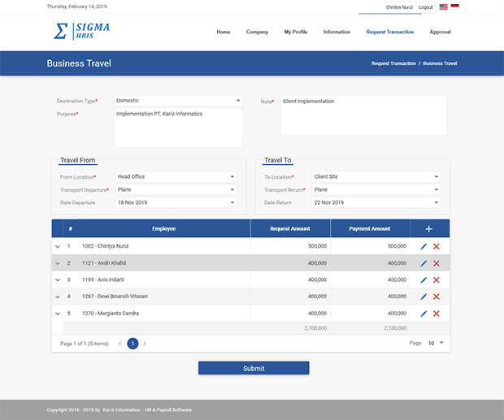The image size is (504, 420).
Task: Open the My Profile menu
Action: 296,32
